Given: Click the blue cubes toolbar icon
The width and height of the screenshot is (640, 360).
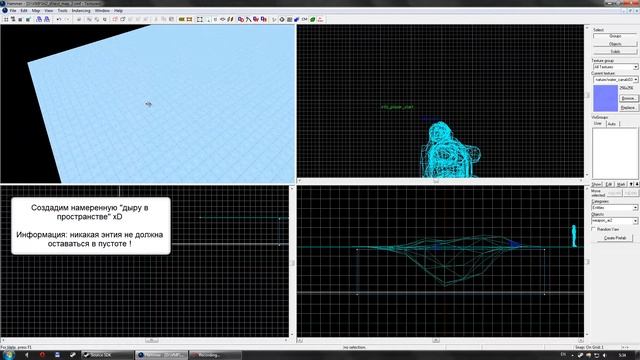Looking at the screenshot, I should [x=297, y=19].
